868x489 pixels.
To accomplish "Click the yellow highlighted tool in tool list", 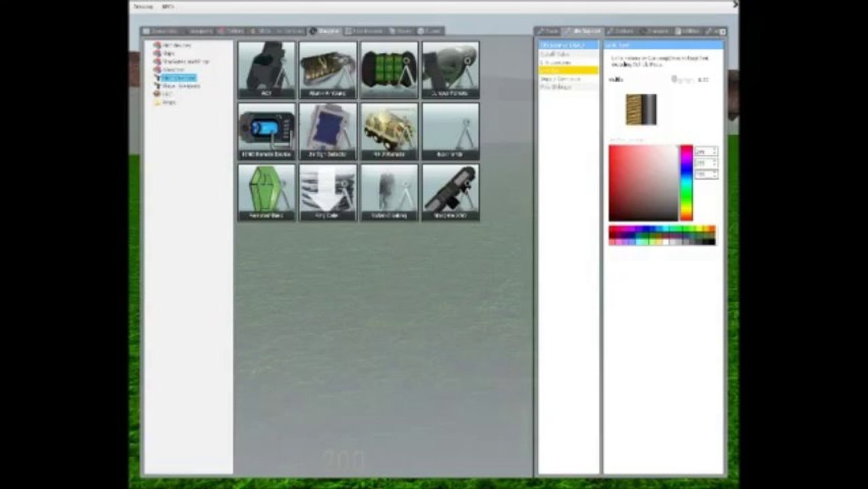I will (x=569, y=70).
